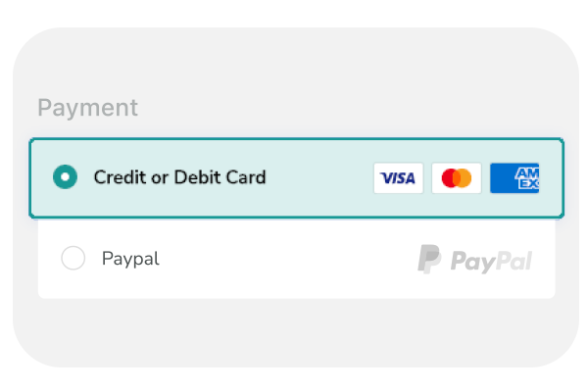Image resolution: width=588 pixels, height=392 pixels.
Task: Click the white dot inside the teal radio
Action: (65, 176)
